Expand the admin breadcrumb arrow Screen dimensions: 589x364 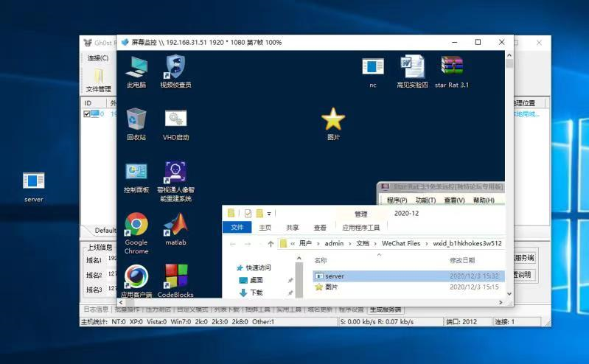click(349, 244)
